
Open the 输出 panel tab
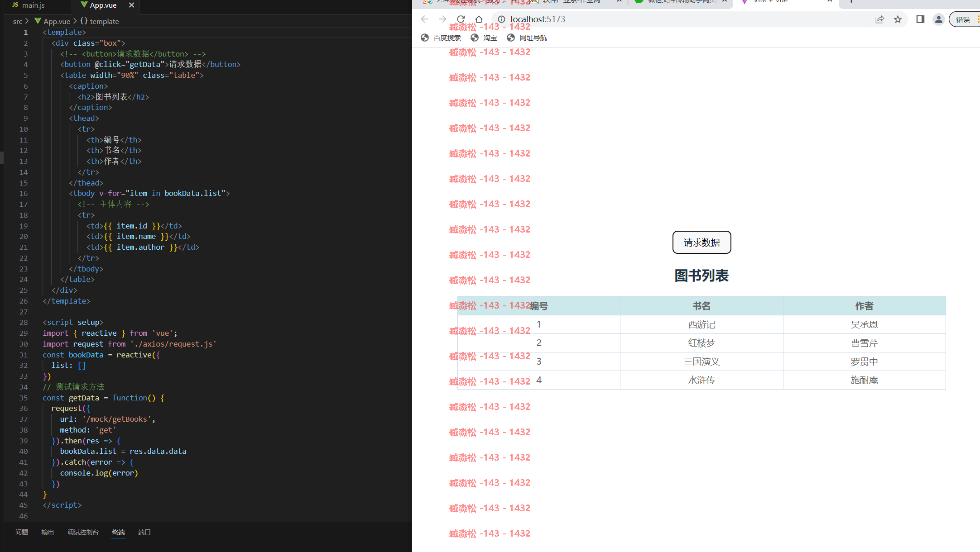coord(48,532)
